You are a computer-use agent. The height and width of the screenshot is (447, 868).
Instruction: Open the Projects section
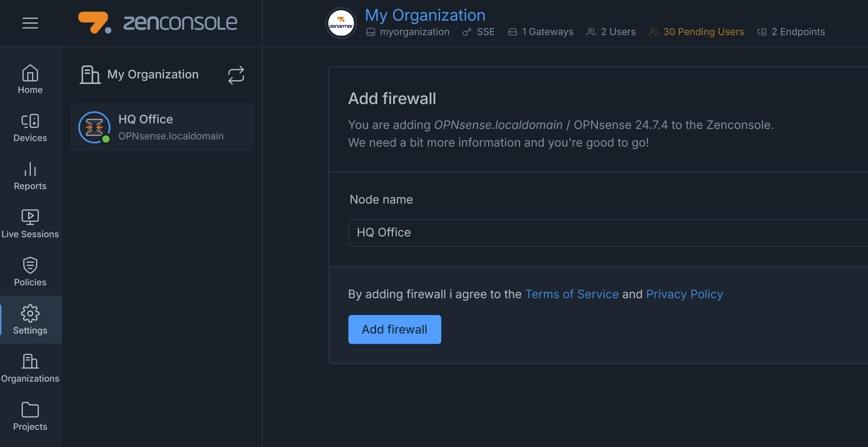click(30, 416)
